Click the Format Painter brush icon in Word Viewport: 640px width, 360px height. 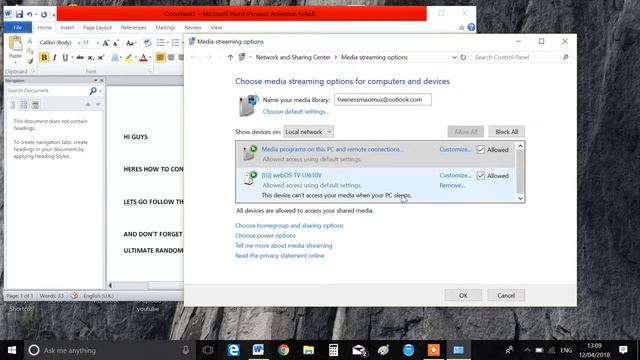click(30, 61)
